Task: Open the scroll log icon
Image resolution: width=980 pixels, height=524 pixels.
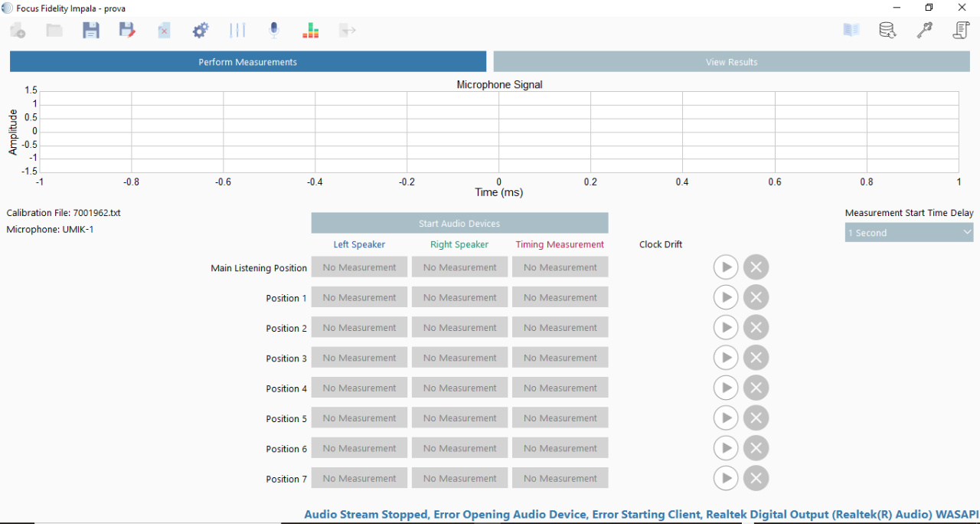Action: (962, 31)
